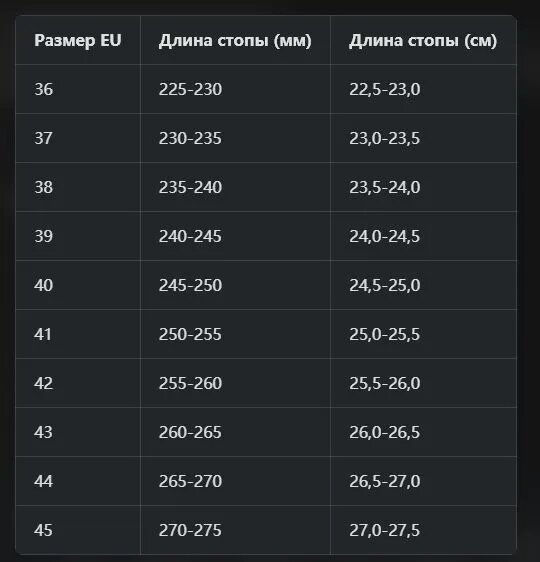Click the 245-250 millimeter value

click(x=190, y=285)
